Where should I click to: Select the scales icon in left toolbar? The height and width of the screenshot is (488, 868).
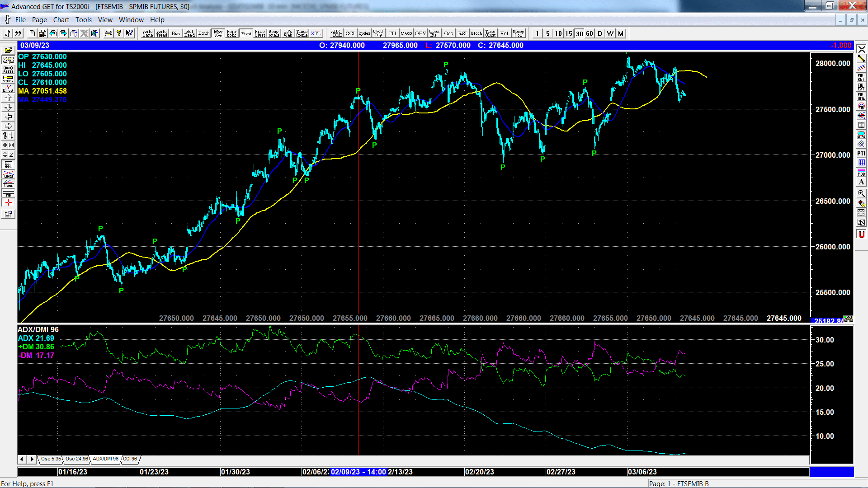8,60
